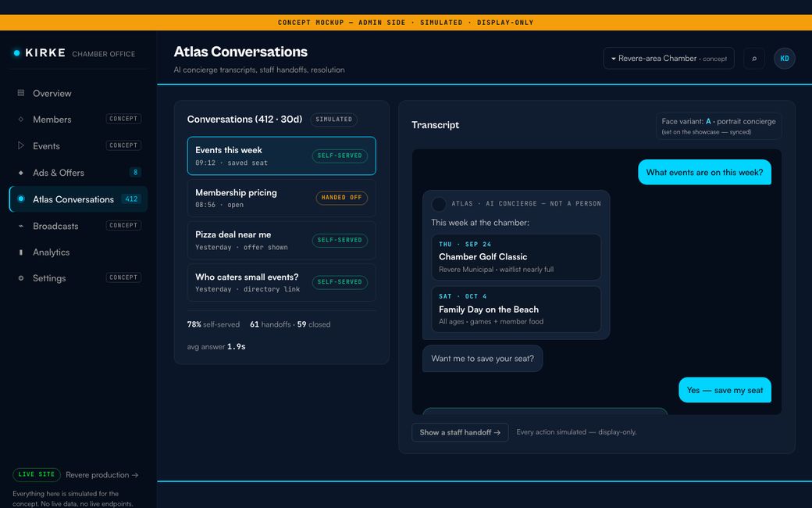
Task: Click the 8 badge on Ads & Offers
Action: (135, 172)
